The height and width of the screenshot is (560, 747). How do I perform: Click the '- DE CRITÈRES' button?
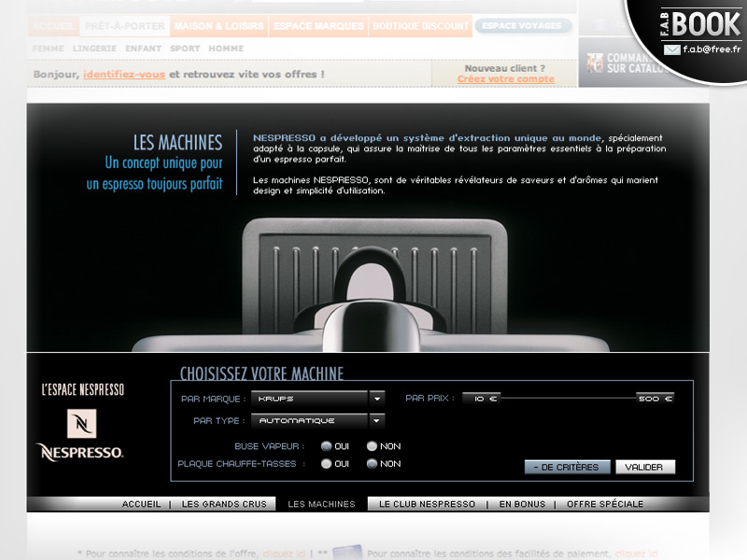tap(567, 468)
